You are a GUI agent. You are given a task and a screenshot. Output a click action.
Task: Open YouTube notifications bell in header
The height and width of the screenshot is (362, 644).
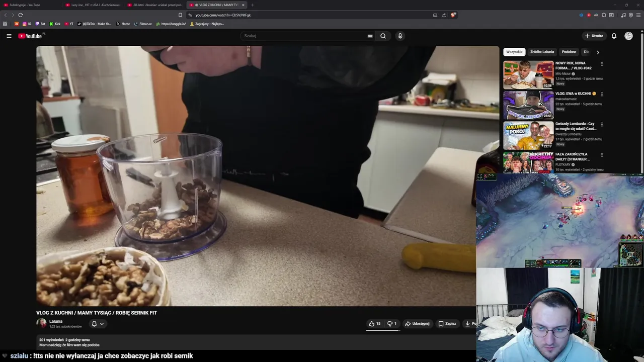tap(614, 36)
